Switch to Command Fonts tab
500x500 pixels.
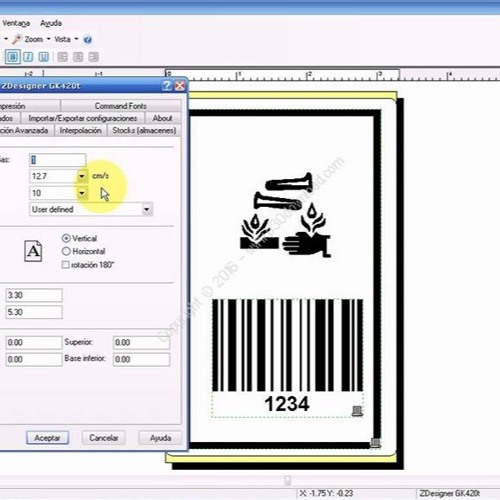coord(121,106)
